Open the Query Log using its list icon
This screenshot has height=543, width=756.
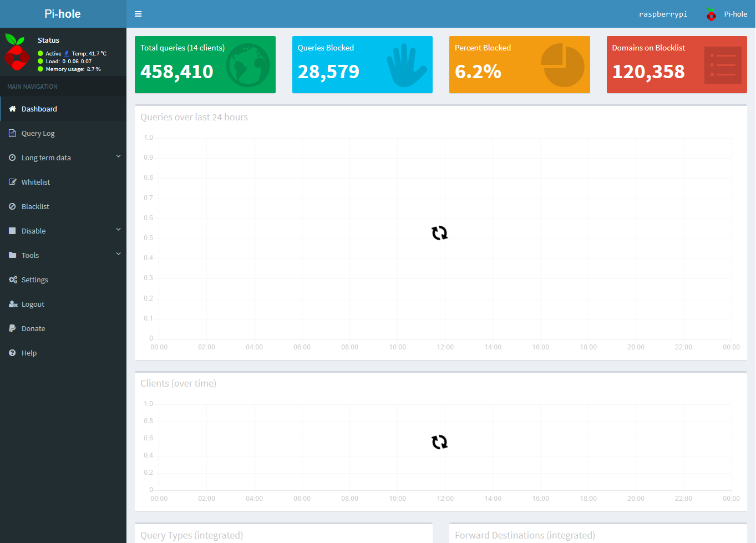click(x=12, y=133)
